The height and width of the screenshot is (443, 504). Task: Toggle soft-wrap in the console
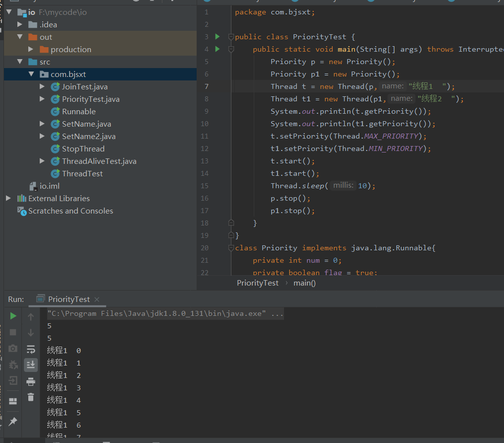tap(31, 349)
